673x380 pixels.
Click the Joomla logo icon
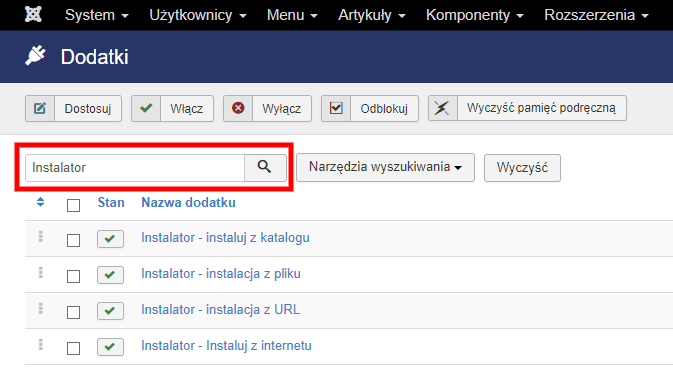click(x=33, y=14)
